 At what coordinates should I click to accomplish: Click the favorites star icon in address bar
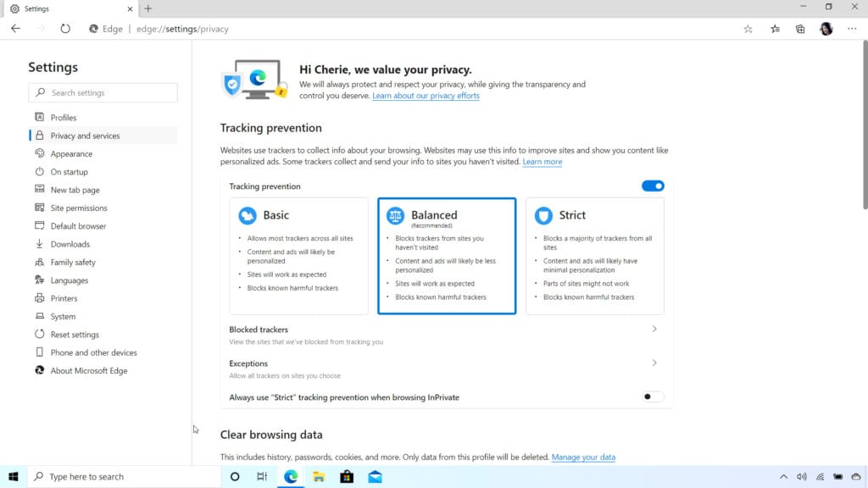click(748, 29)
